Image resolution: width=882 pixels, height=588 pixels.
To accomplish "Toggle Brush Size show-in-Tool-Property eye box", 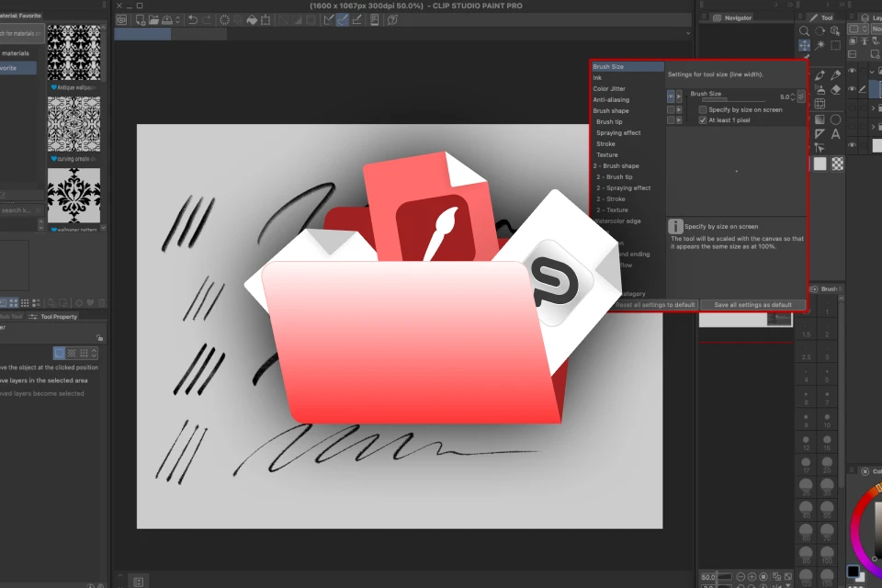I will [x=671, y=96].
